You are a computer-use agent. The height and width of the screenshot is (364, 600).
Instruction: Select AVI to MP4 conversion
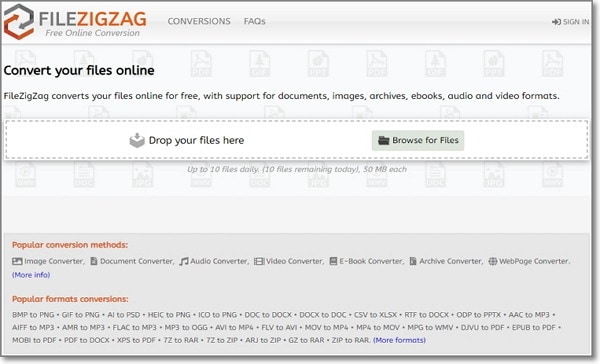point(234,327)
